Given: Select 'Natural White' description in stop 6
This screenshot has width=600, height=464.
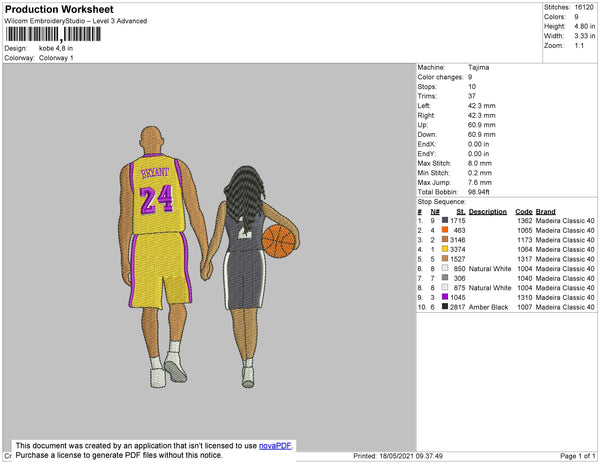Looking at the screenshot, I should 490,269.
